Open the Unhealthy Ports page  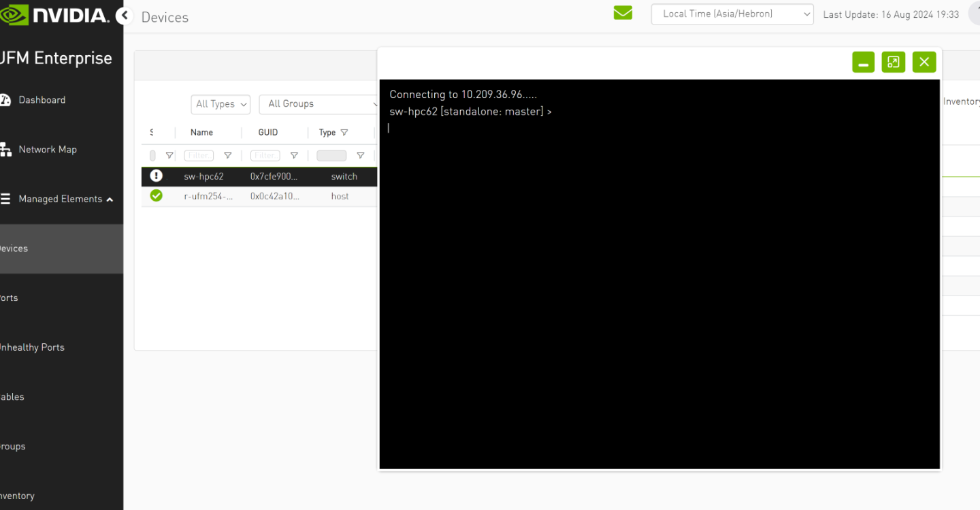point(33,347)
